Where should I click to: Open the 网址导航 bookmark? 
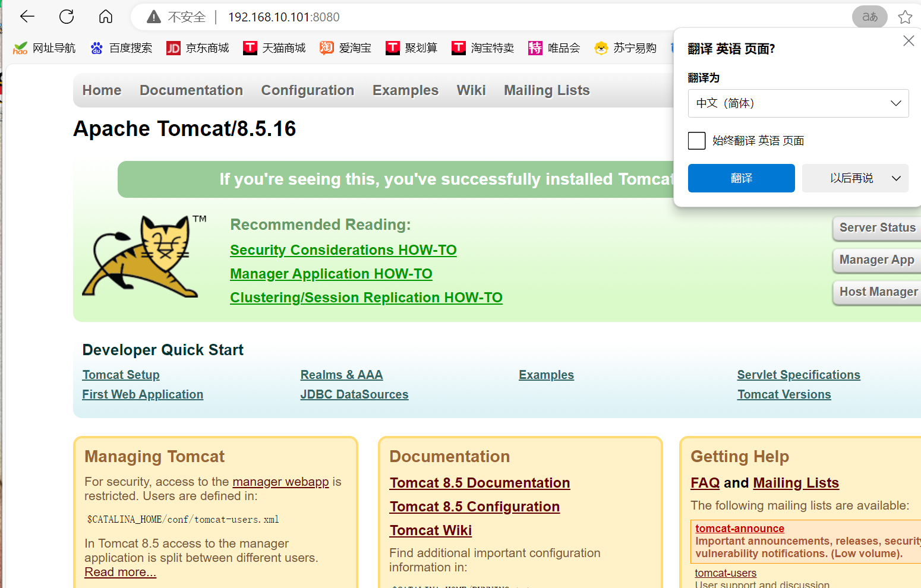45,48
